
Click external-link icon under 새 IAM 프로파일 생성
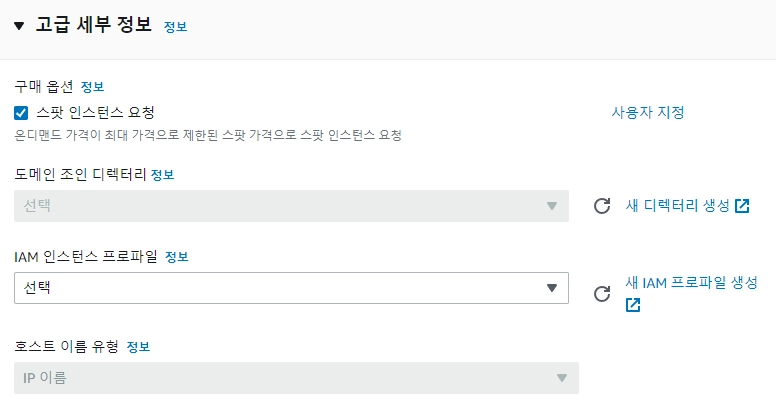[x=633, y=306]
